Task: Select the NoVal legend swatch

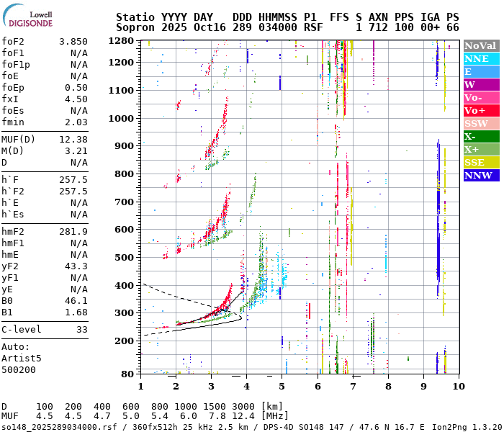Action: click(481, 45)
